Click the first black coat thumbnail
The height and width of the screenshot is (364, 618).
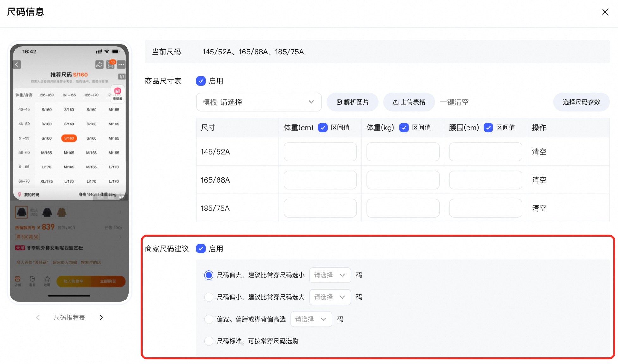point(22,212)
